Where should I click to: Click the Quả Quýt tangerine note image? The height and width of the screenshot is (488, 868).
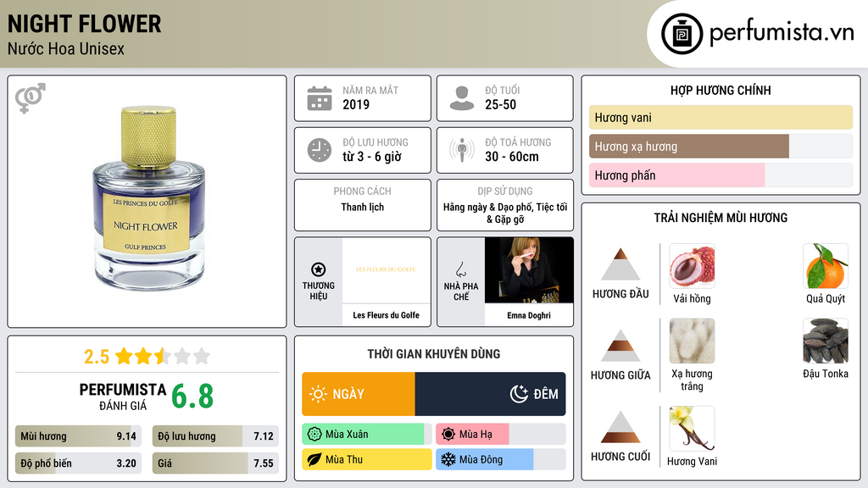[826, 266]
